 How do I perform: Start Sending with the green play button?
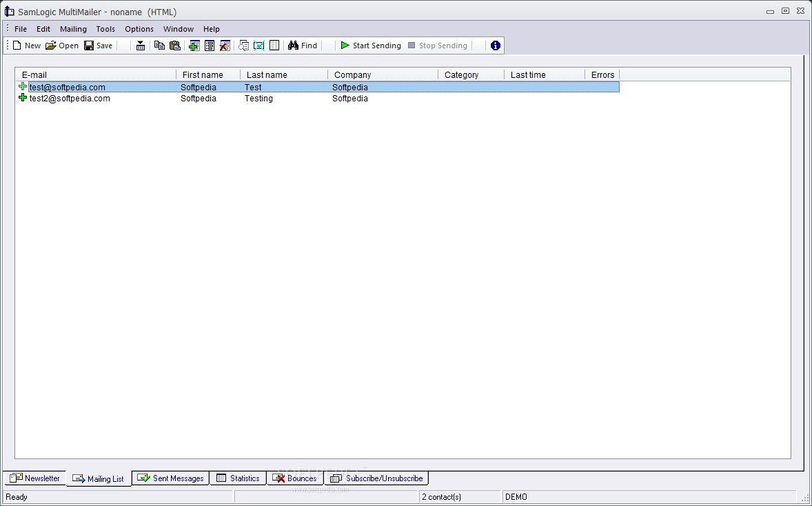(x=371, y=45)
